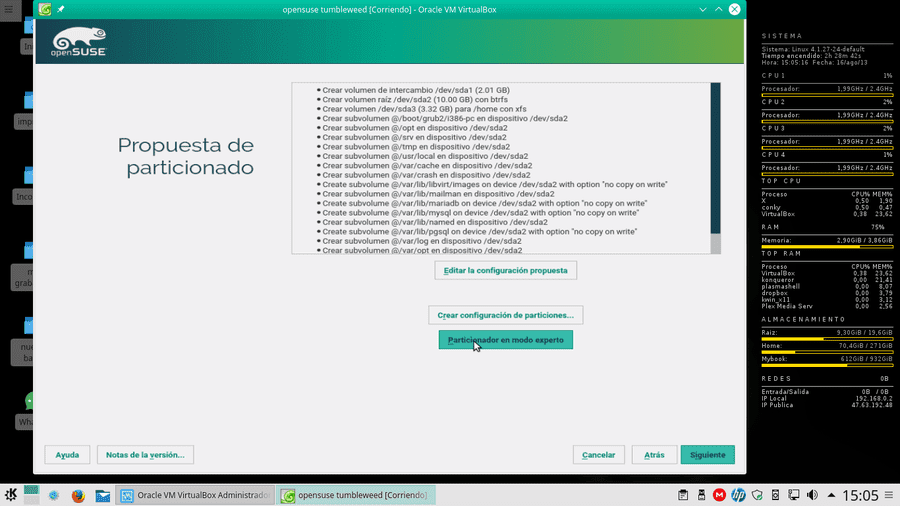Open the security shield updates tray icon
900x506 pixels.
[x=757, y=495]
